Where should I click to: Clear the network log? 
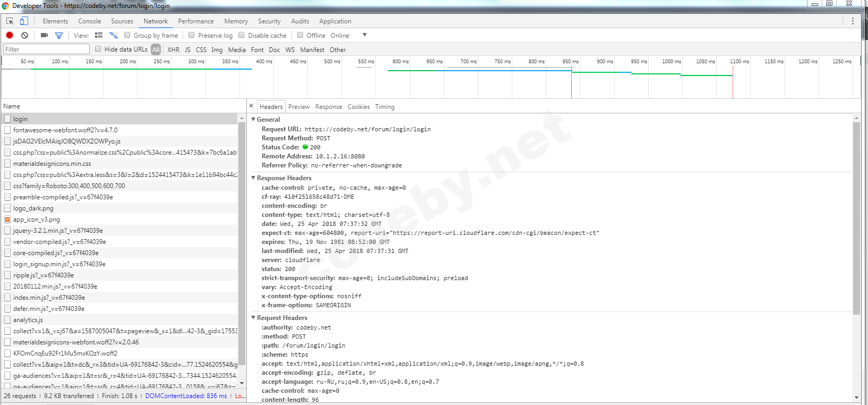pyautogui.click(x=24, y=35)
